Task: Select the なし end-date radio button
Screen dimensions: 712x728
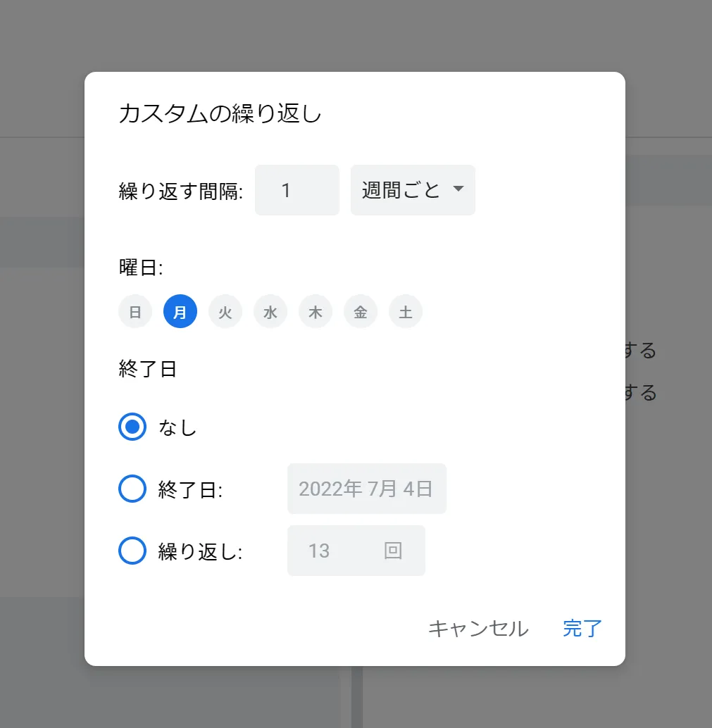Action: (x=132, y=427)
